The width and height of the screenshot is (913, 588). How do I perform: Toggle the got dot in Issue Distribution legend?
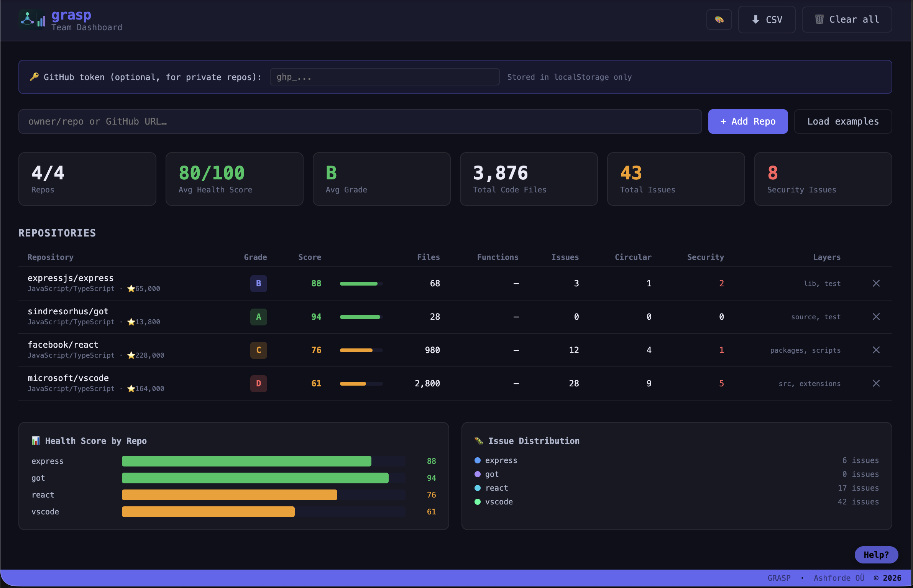[x=477, y=474]
